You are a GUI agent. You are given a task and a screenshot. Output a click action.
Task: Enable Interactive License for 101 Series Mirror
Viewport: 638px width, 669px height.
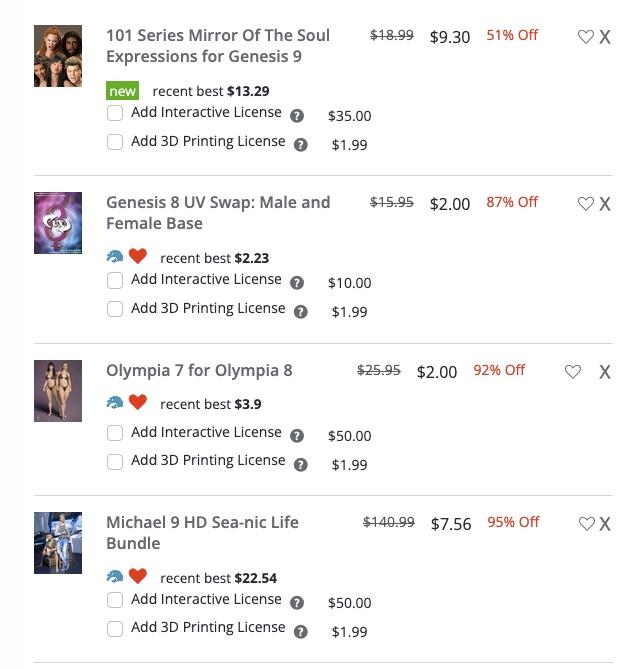click(115, 114)
